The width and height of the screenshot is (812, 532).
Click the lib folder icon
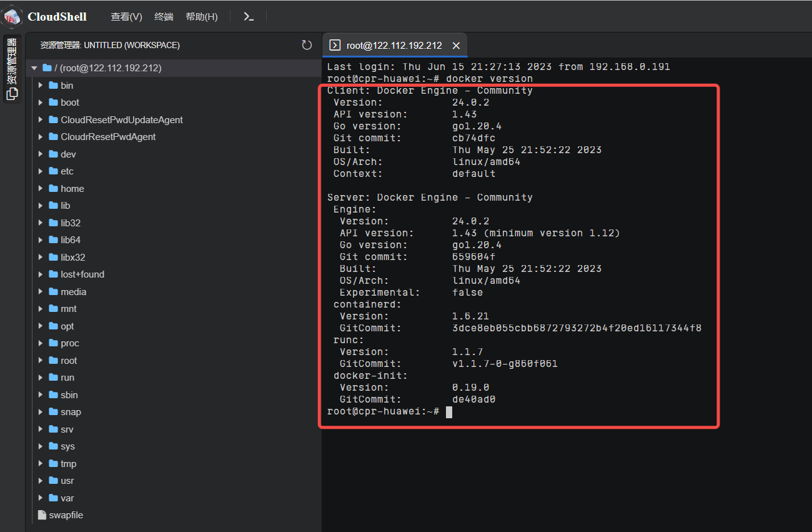pyautogui.click(x=53, y=206)
